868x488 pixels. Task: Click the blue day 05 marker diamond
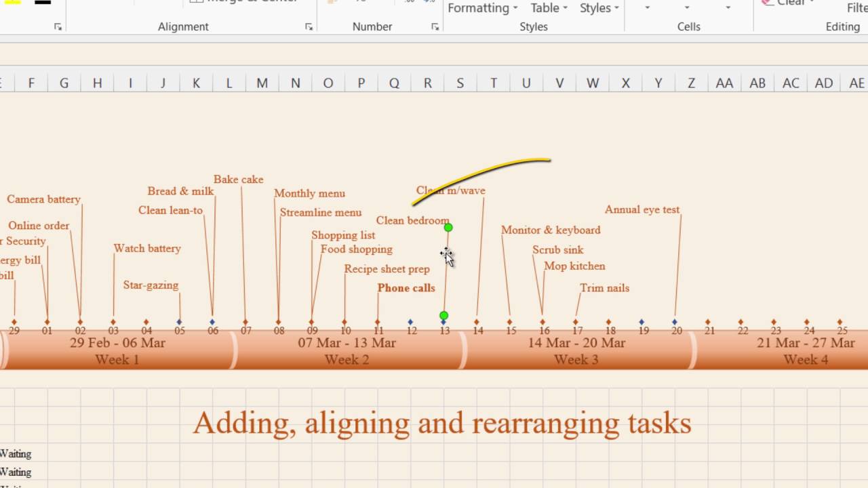click(x=179, y=322)
